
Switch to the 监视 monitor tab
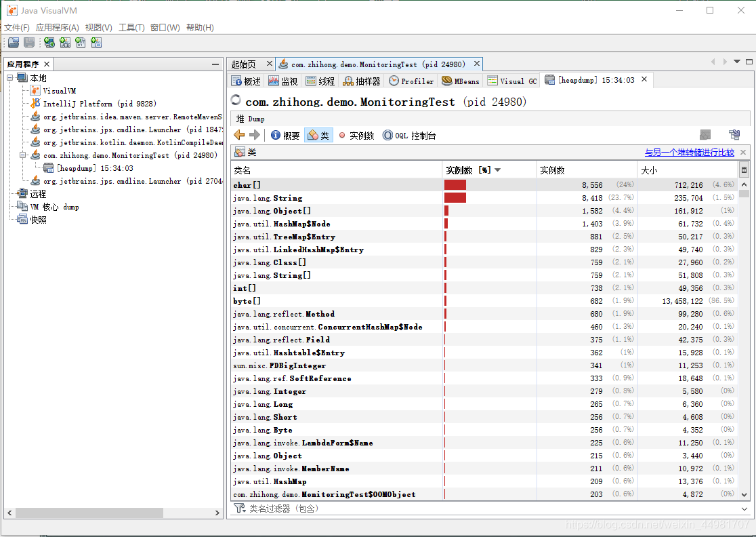(x=283, y=81)
